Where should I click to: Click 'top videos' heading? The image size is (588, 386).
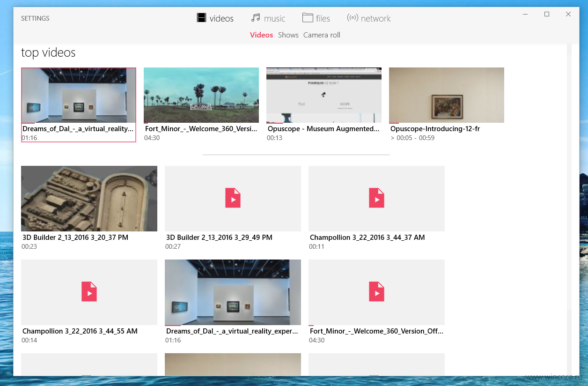48,52
